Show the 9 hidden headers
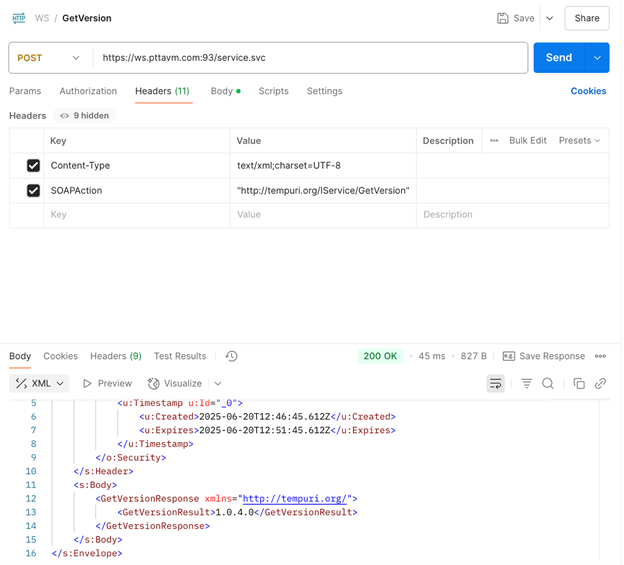Screen dimensions: 624x565 (x=84, y=116)
